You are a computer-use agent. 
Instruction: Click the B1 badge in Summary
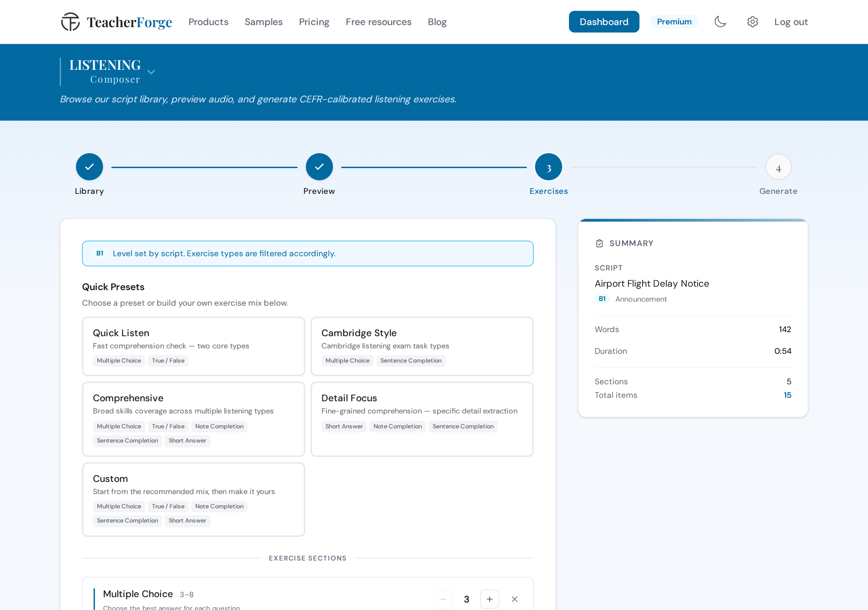(602, 299)
